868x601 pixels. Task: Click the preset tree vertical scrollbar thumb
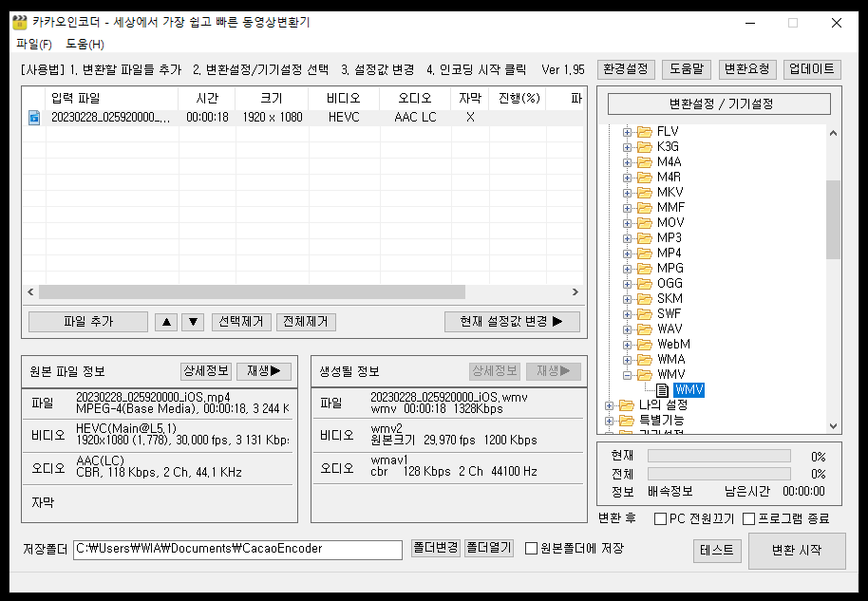(833, 219)
